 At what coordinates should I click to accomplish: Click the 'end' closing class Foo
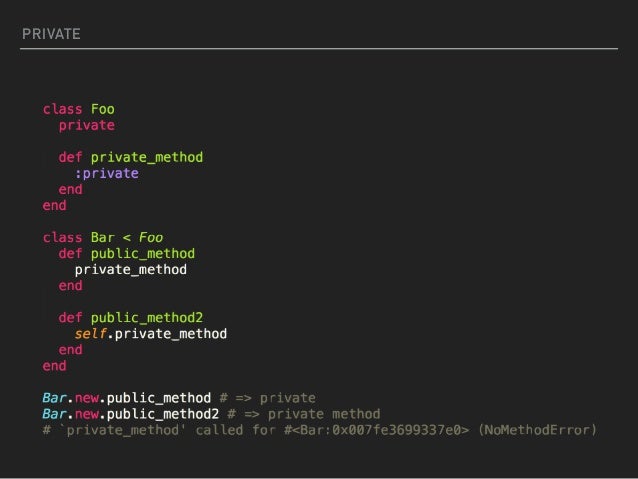click(x=55, y=205)
